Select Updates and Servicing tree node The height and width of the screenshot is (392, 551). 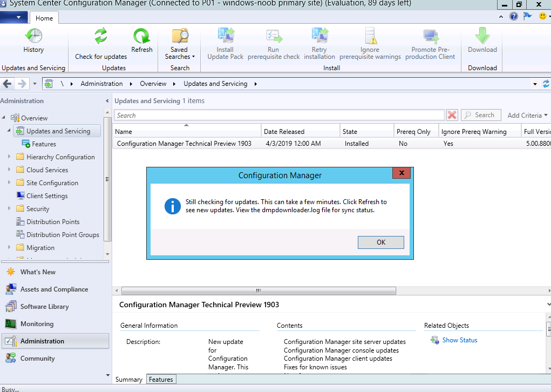[58, 131]
